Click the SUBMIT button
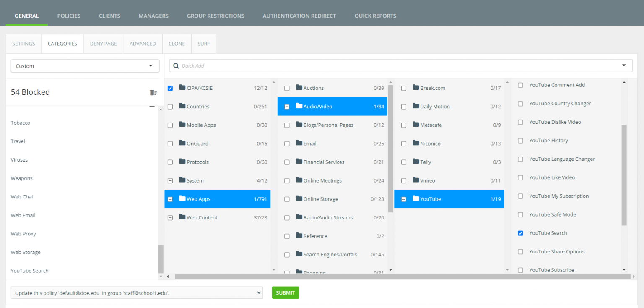 (x=286, y=292)
